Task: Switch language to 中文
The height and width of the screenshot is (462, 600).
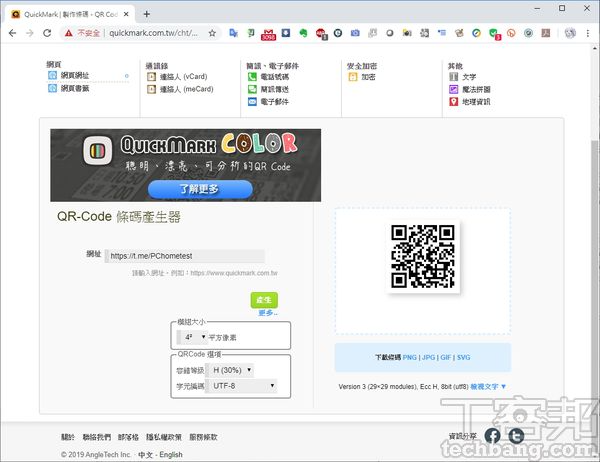Action: (x=145, y=455)
